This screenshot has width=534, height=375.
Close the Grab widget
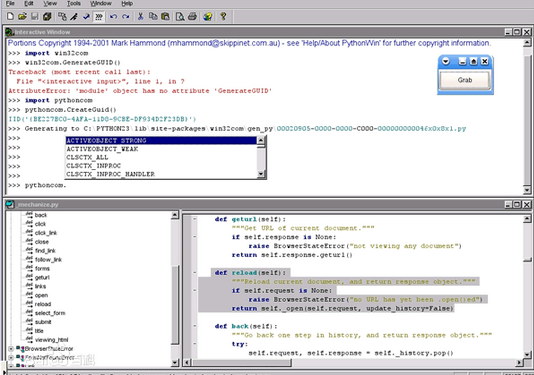click(x=485, y=61)
